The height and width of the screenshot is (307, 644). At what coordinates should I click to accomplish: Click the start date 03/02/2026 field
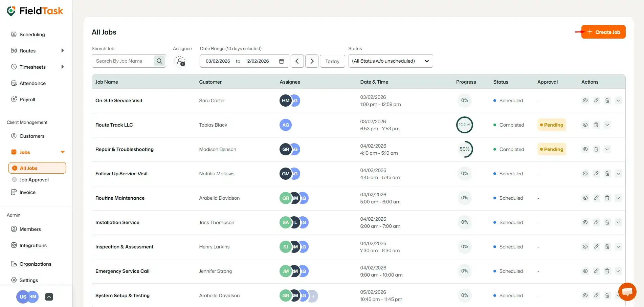coord(218,61)
